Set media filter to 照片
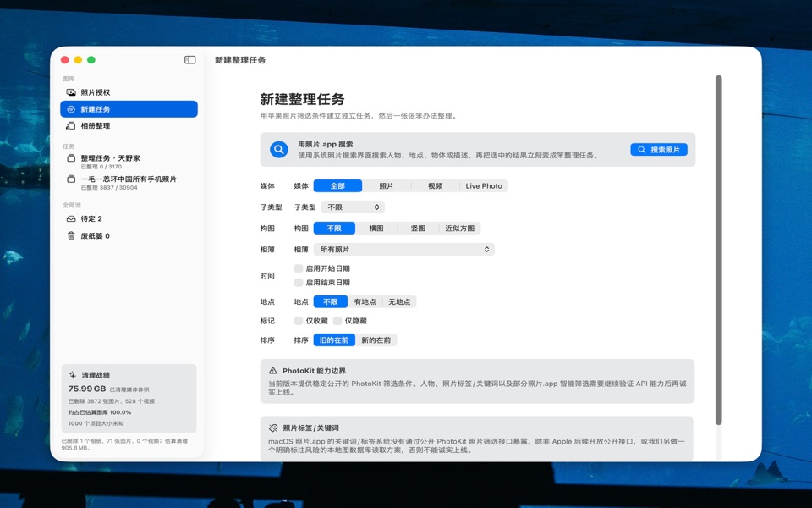This screenshot has width=812, height=508. click(387, 185)
